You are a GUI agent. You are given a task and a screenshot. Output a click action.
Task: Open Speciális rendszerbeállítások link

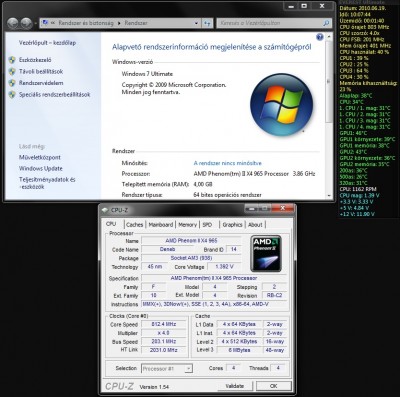tap(54, 95)
